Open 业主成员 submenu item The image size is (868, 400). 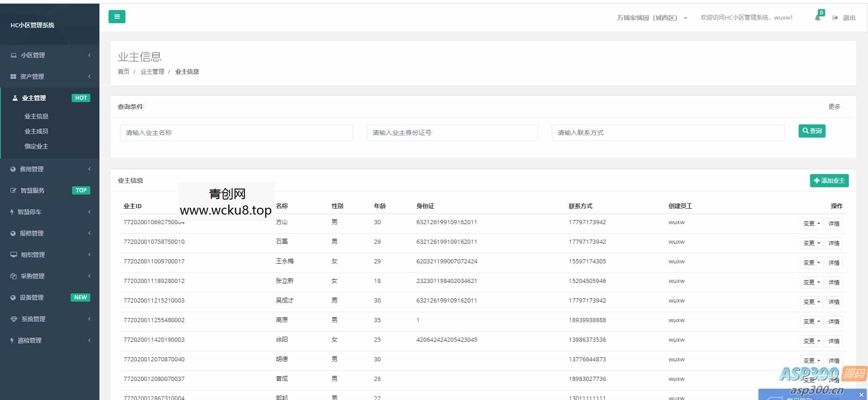(x=36, y=131)
